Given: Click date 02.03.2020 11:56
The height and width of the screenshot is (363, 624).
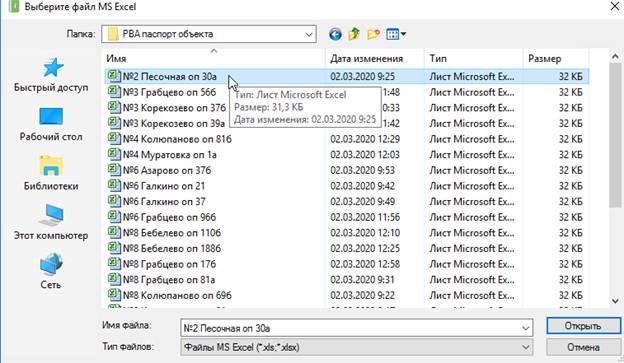Looking at the screenshot, I should coord(365,217).
